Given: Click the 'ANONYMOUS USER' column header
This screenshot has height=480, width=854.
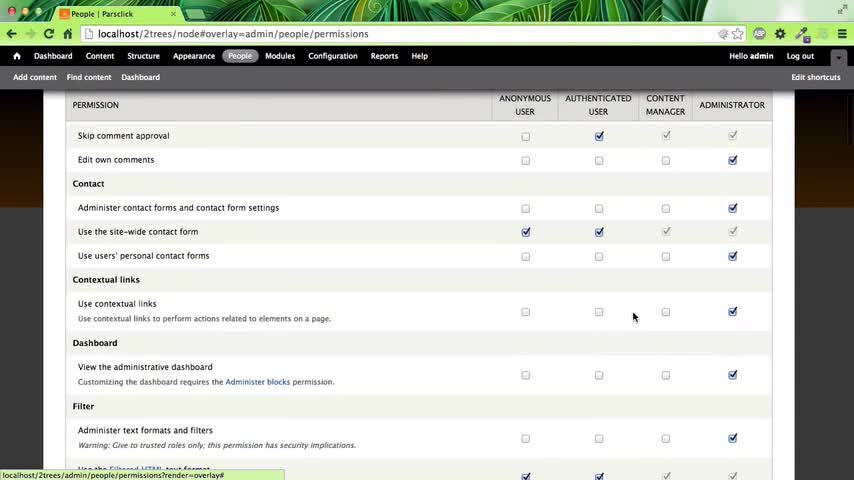Looking at the screenshot, I should pyautogui.click(x=525, y=105).
